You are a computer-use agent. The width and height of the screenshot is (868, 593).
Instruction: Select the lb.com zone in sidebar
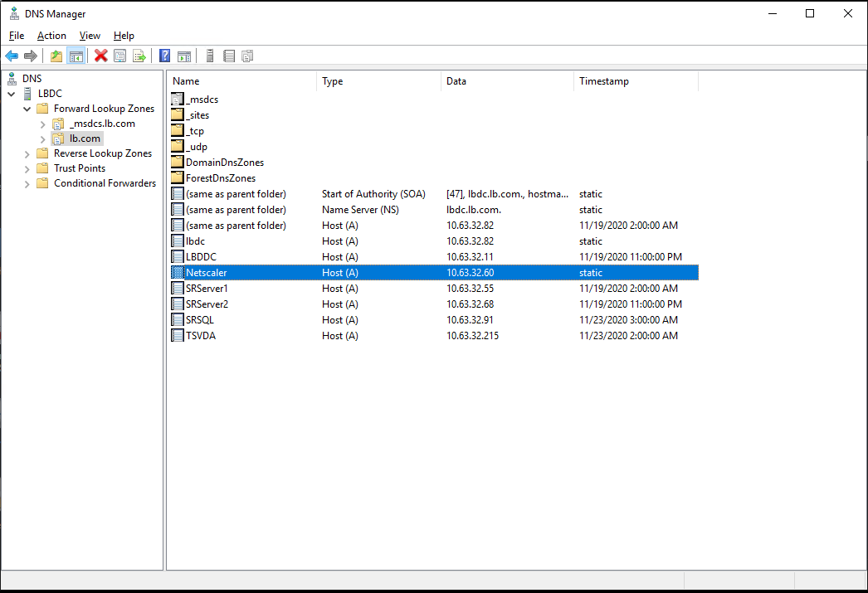[x=84, y=138]
